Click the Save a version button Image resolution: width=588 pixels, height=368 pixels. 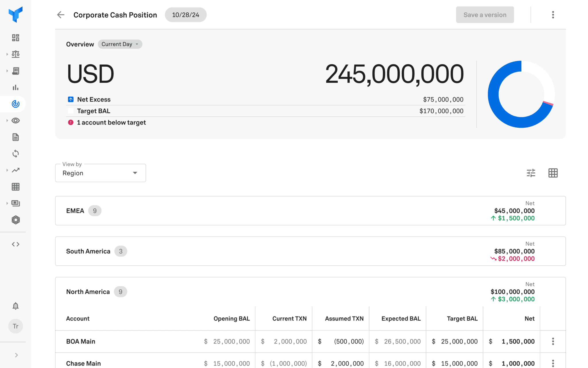(x=485, y=15)
